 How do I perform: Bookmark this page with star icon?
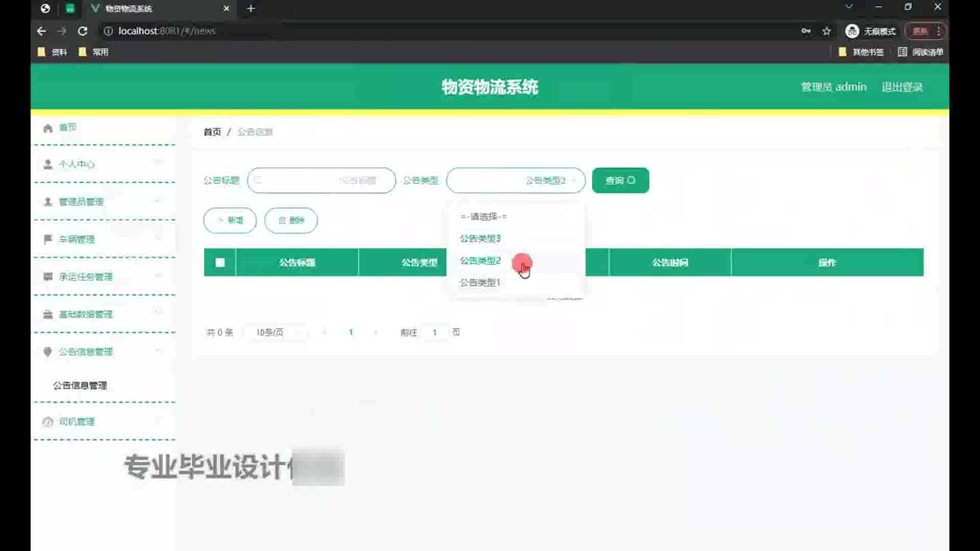coord(827,31)
